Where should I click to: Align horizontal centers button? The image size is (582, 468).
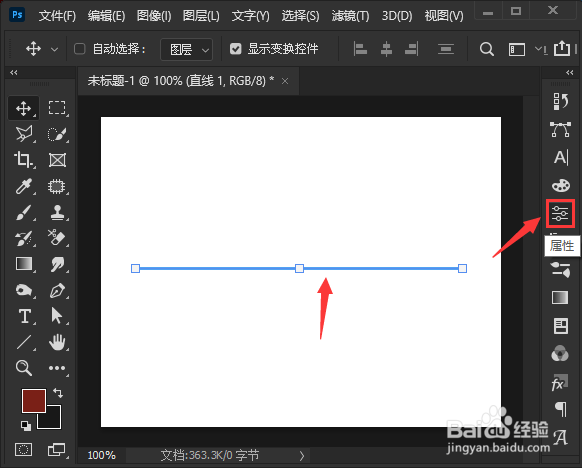click(x=386, y=49)
